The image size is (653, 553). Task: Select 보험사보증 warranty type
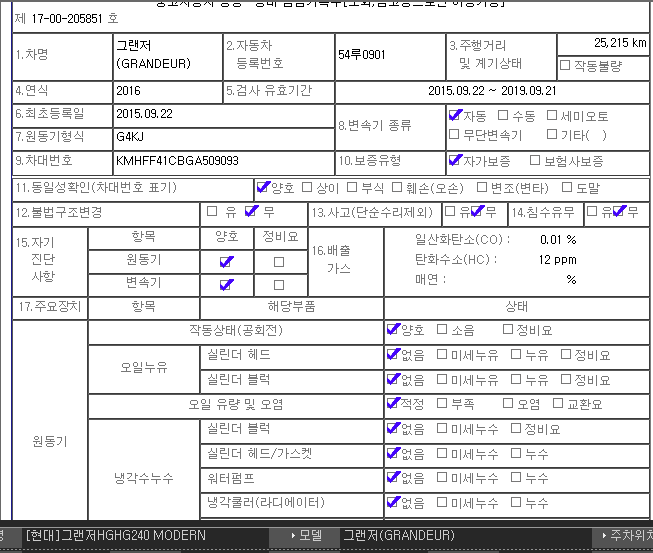pos(536,160)
